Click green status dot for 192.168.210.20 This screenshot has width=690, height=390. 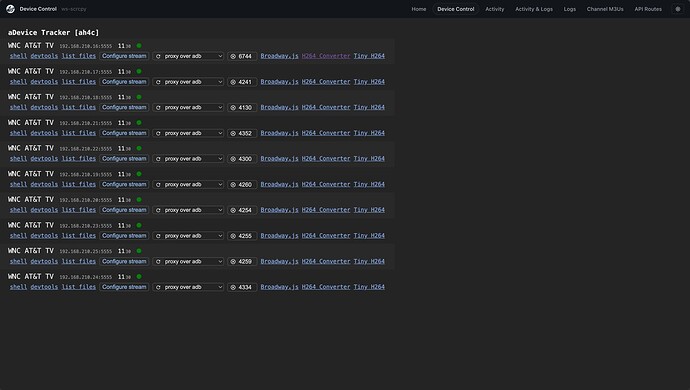139,199
